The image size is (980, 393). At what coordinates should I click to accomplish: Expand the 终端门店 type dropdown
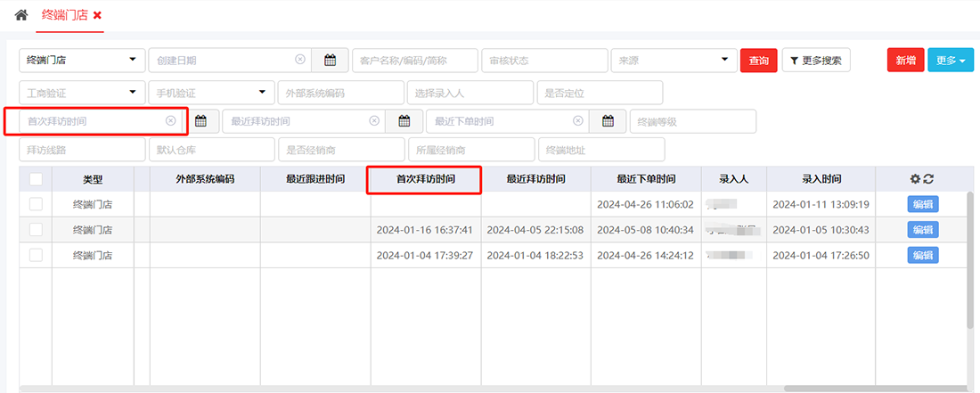click(82, 61)
